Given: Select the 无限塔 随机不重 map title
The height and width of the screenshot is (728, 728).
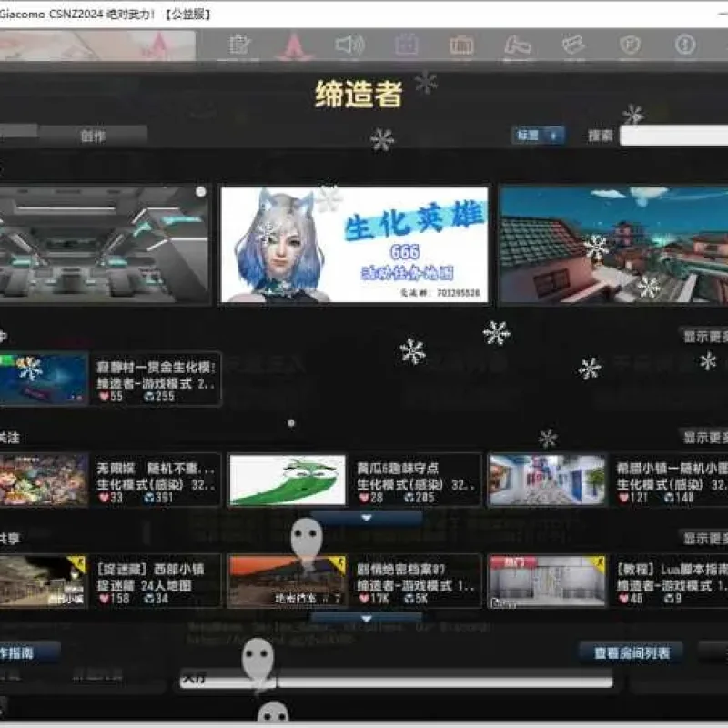Looking at the screenshot, I should (x=156, y=468).
